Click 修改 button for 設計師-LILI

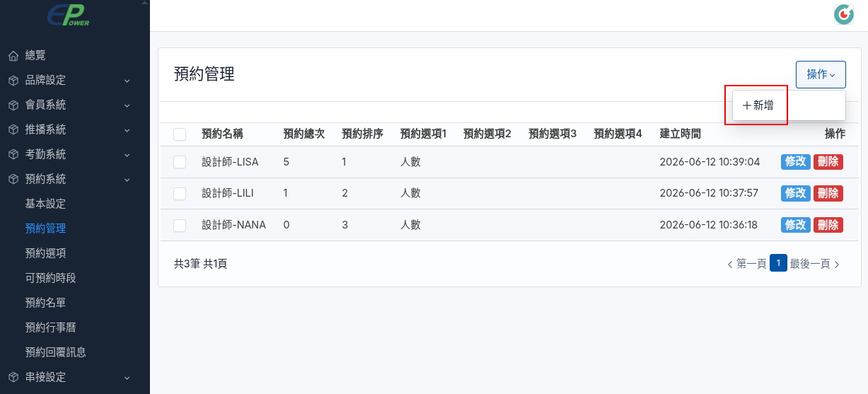click(795, 193)
